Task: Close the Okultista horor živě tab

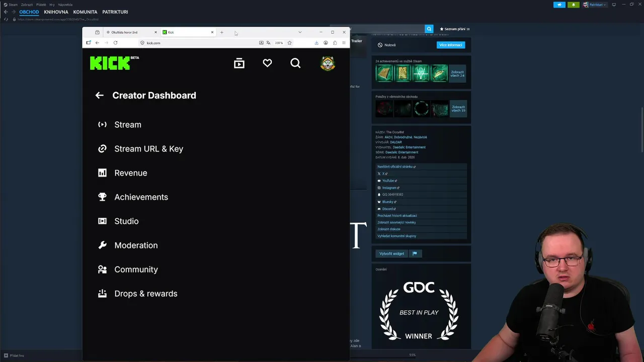Action: coord(155,32)
